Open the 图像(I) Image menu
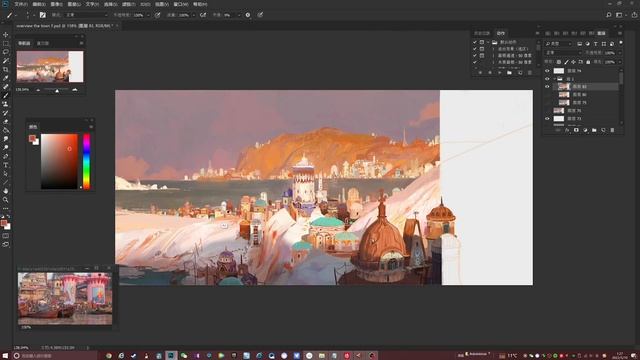Screen dimensions: 640x360 (x=56, y=4)
